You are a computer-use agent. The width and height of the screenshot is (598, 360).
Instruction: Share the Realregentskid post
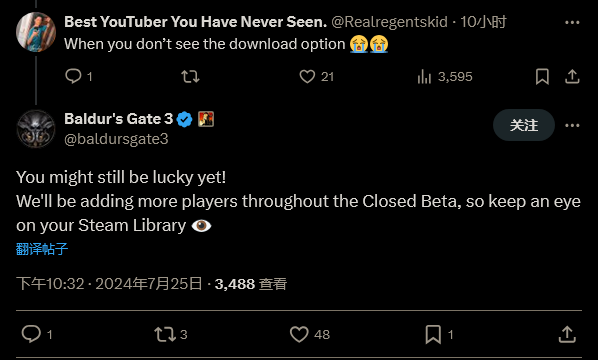click(572, 77)
